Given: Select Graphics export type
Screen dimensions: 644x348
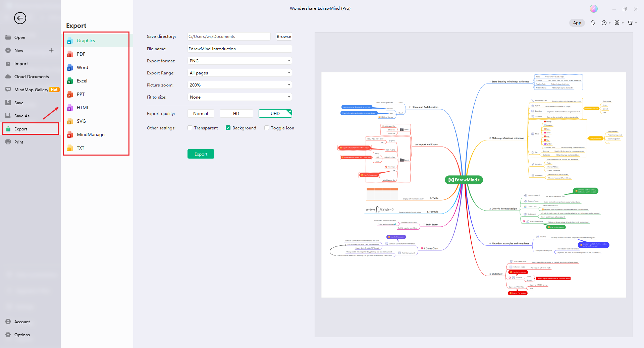Looking at the screenshot, I should [x=96, y=41].
